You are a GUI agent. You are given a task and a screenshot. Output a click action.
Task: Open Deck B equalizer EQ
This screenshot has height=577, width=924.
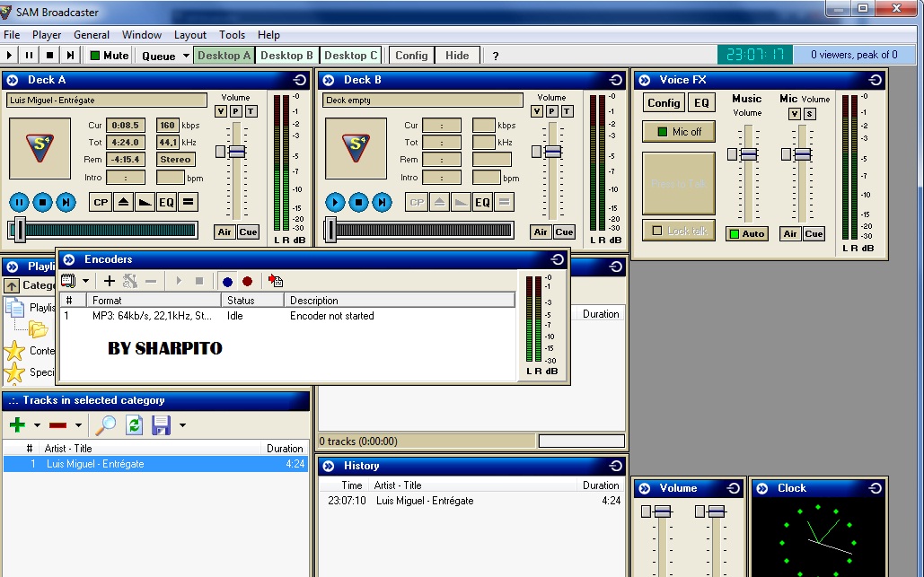(482, 202)
